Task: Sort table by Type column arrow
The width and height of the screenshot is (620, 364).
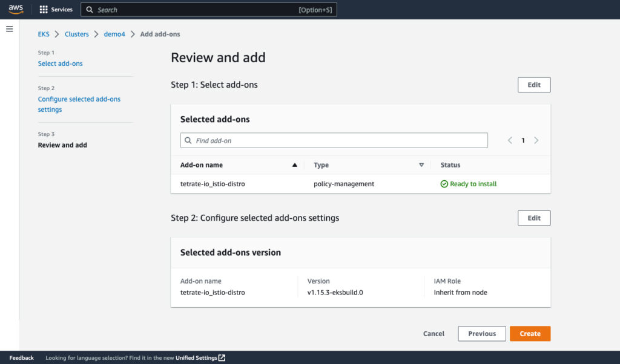Action: pyautogui.click(x=421, y=165)
